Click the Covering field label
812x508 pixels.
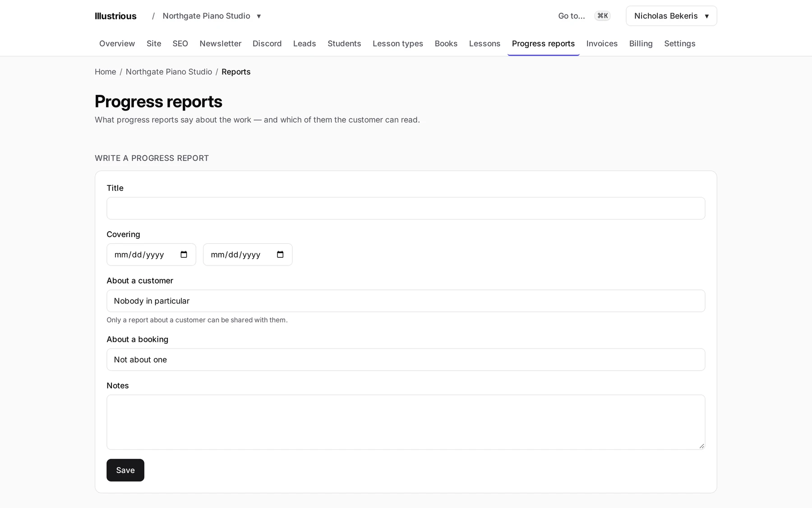click(123, 234)
